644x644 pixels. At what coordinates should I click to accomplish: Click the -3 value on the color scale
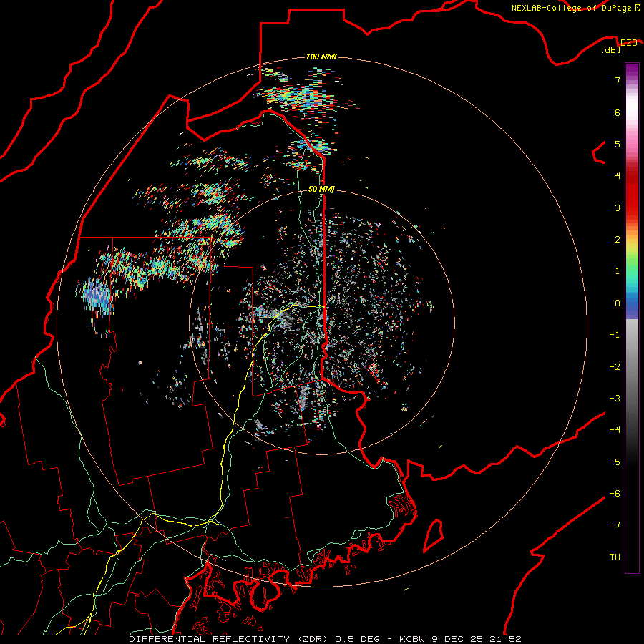click(x=615, y=399)
